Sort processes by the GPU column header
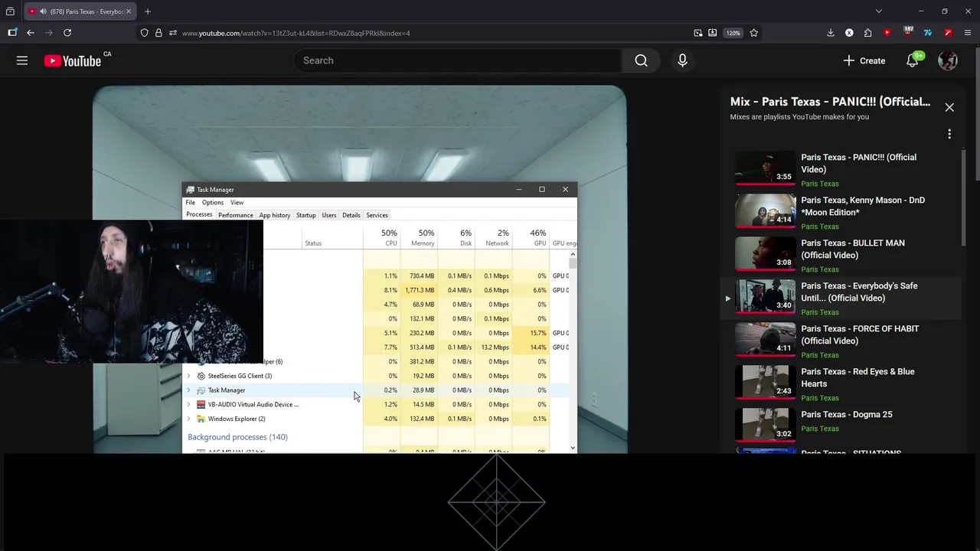The image size is (980, 551). [531, 237]
